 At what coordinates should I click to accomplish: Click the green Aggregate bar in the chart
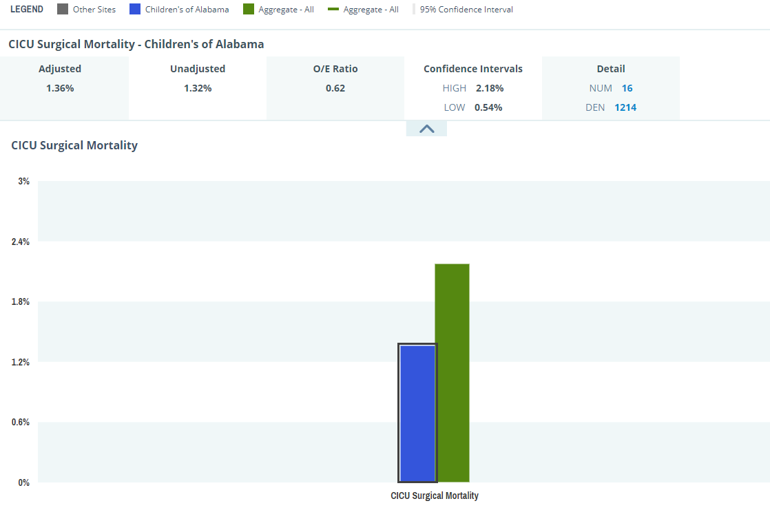(452, 372)
